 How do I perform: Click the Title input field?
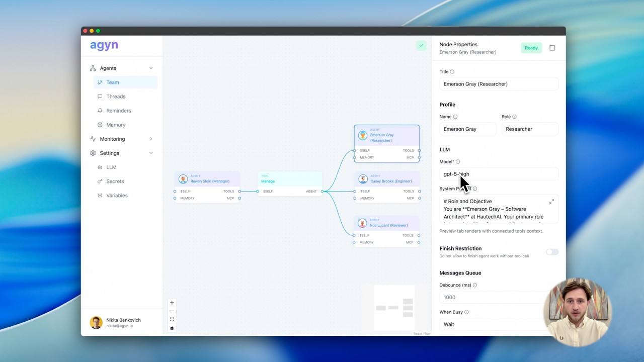pyautogui.click(x=499, y=84)
